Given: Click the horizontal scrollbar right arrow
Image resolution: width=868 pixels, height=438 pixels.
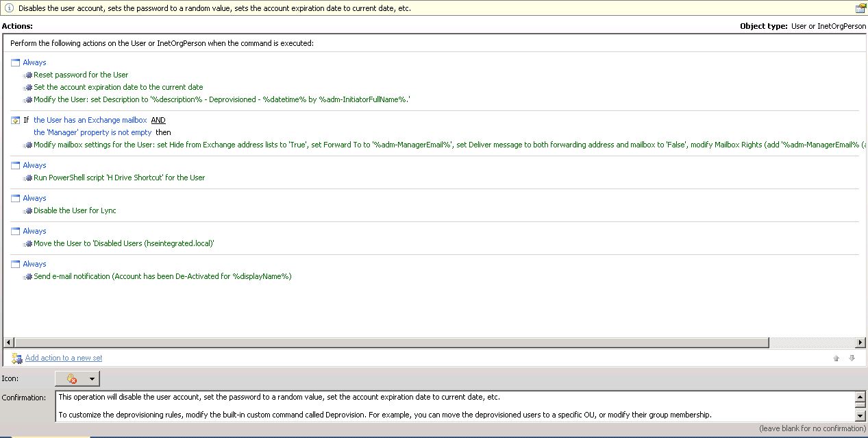Looking at the screenshot, I should [x=860, y=342].
